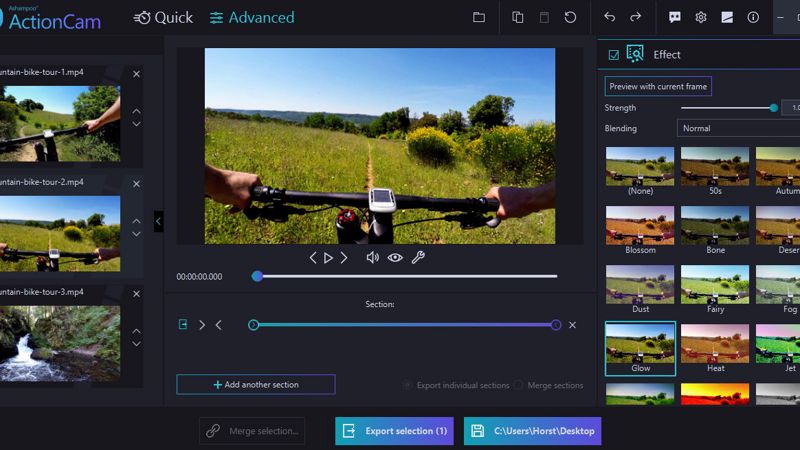Viewport: 800px width, 450px height.
Task: Click the 00:00:00.000 timecode
Action: point(199,277)
